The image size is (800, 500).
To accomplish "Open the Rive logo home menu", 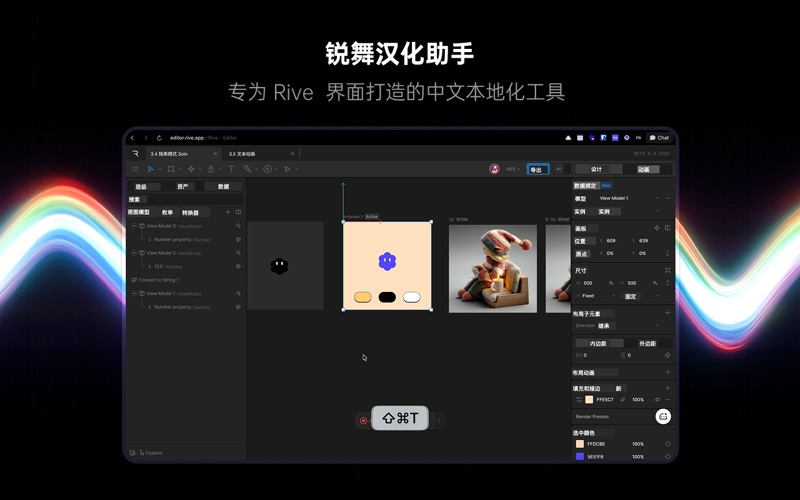I will (x=135, y=154).
